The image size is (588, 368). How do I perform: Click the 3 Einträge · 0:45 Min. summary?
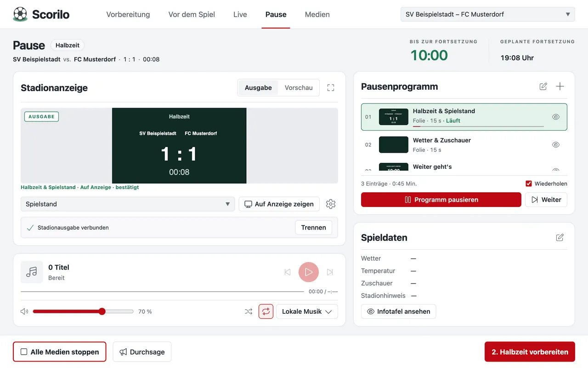click(389, 184)
